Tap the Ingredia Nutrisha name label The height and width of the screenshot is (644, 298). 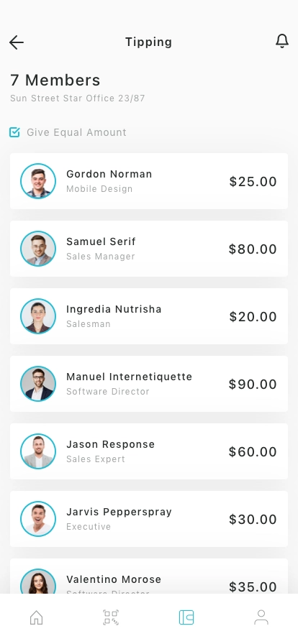[114, 309]
